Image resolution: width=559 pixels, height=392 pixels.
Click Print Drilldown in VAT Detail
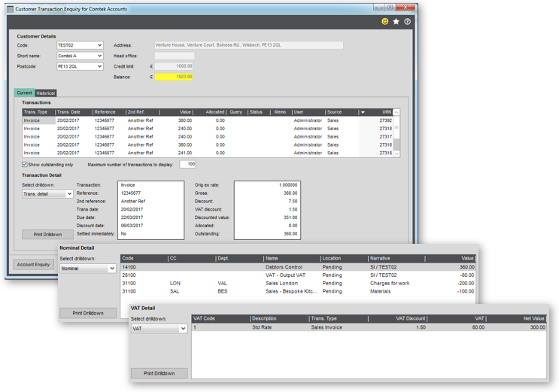tap(159, 373)
